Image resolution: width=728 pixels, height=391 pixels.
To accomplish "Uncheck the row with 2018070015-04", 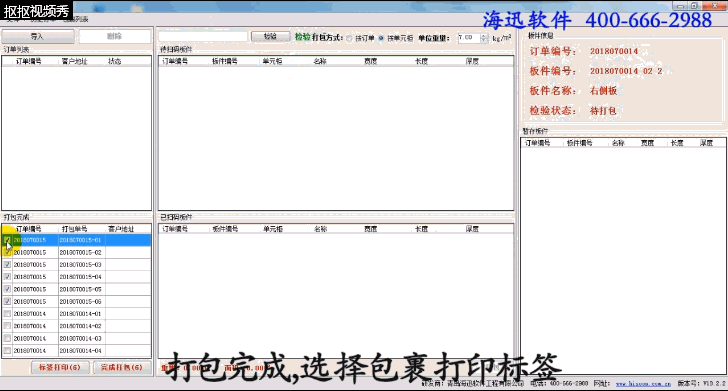I will 7,277.
